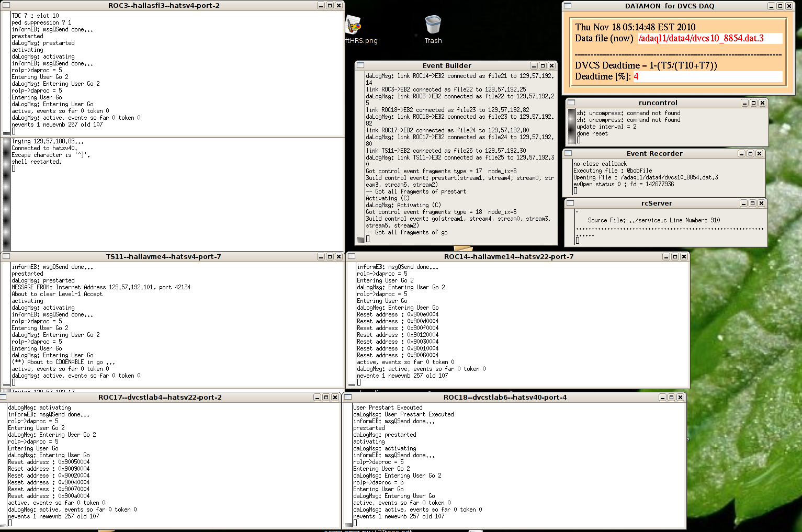Minimize the TS11 terminal window
The image size is (802, 532).
tap(321, 257)
